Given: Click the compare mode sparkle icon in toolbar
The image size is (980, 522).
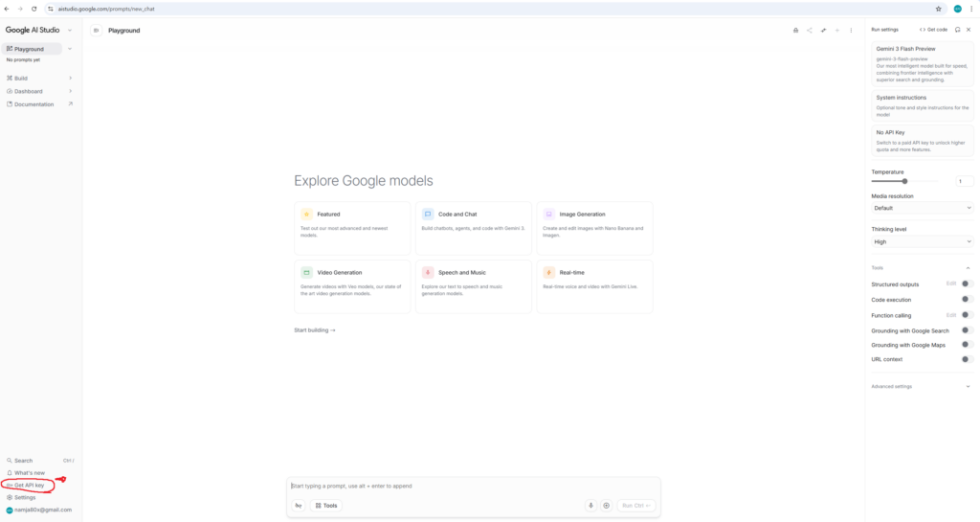Looking at the screenshot, I should [823, 31].
